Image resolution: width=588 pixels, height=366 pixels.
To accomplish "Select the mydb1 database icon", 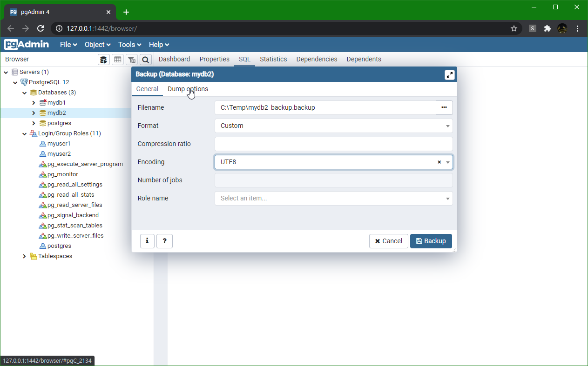I will (x=43, y=103).
